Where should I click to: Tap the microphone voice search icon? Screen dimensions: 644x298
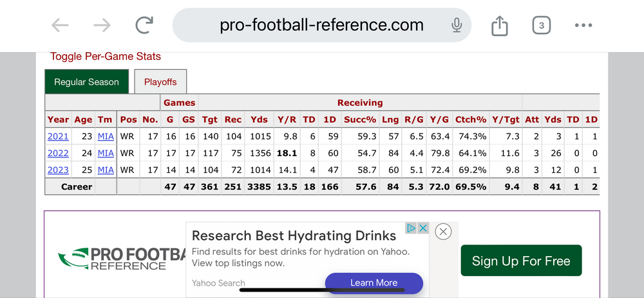457,26
